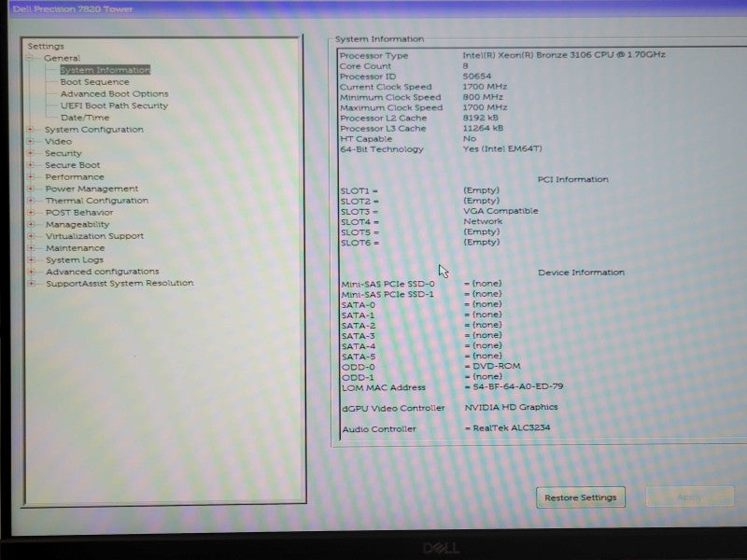Click the NVIDIA HD Graphics value
Image resolution: width=747 pixels, height=560 pixels.
pos(511,407)
